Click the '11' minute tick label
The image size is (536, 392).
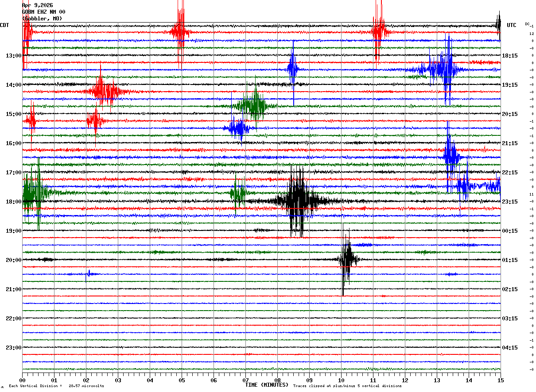[373, 380]
